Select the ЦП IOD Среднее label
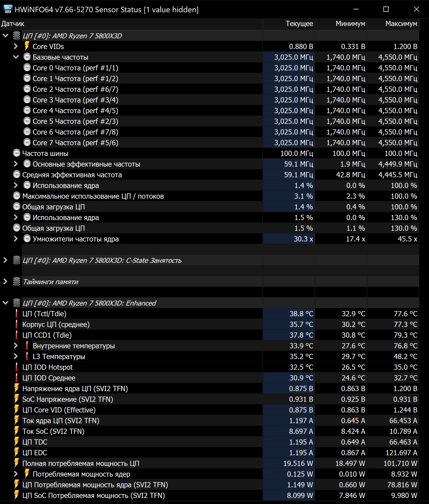Viewport: 429px width, 504px height. click(x=49, y=378)
